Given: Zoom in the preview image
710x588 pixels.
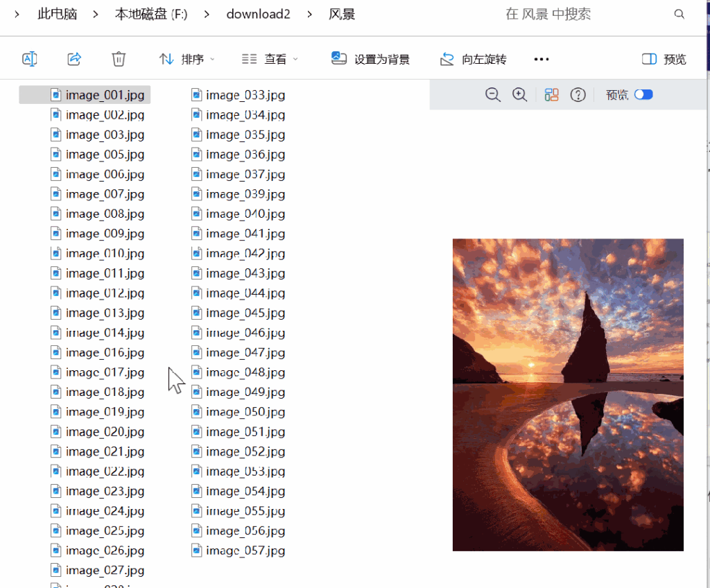Looking at the screenshot, I should click(x=519, y=95).
